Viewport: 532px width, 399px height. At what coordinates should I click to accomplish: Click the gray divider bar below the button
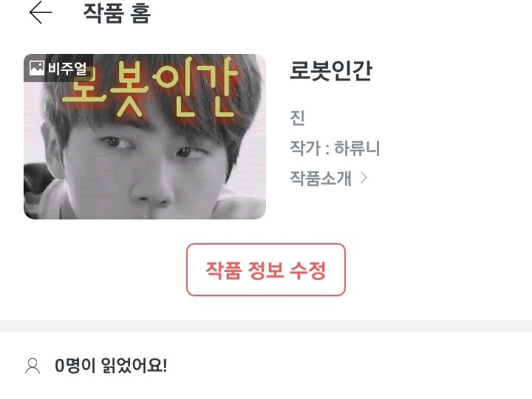[266, 326]
